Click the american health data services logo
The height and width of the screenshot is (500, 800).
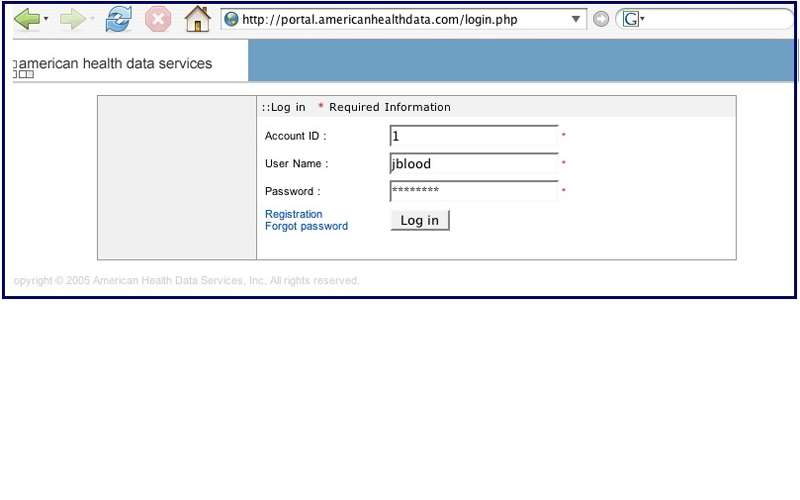point(113,64)
